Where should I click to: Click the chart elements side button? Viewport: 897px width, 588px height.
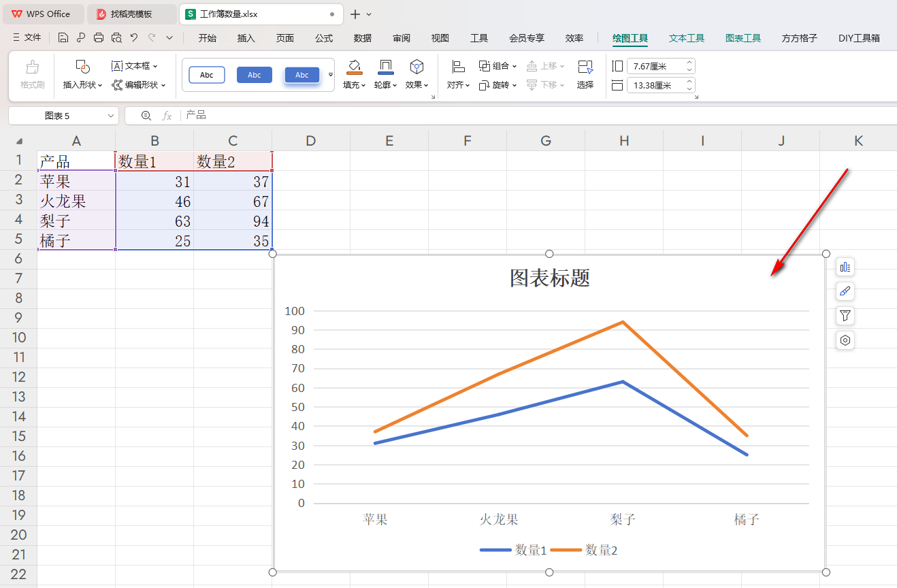845,267
